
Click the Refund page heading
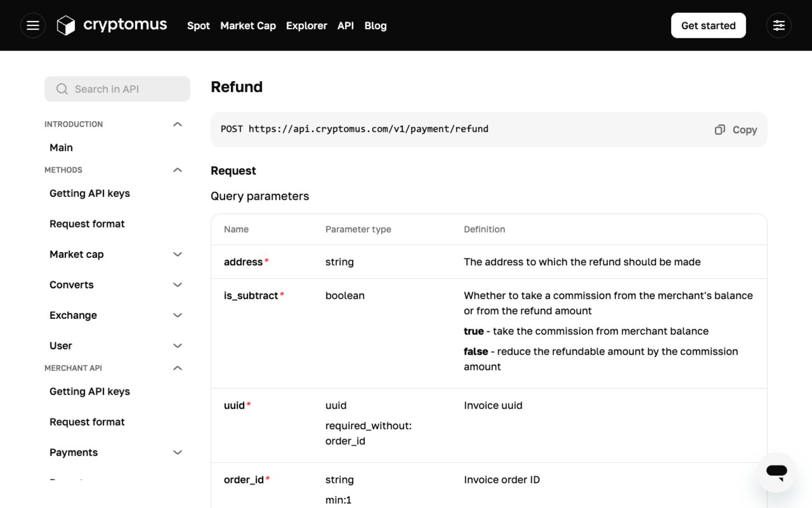pos(237,87)
